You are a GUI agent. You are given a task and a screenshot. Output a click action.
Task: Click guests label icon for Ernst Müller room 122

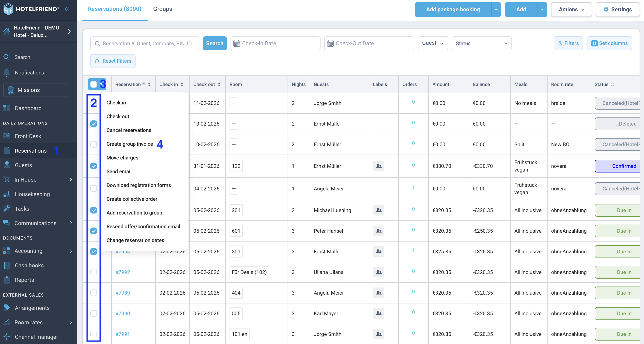(x=379, y=166)
